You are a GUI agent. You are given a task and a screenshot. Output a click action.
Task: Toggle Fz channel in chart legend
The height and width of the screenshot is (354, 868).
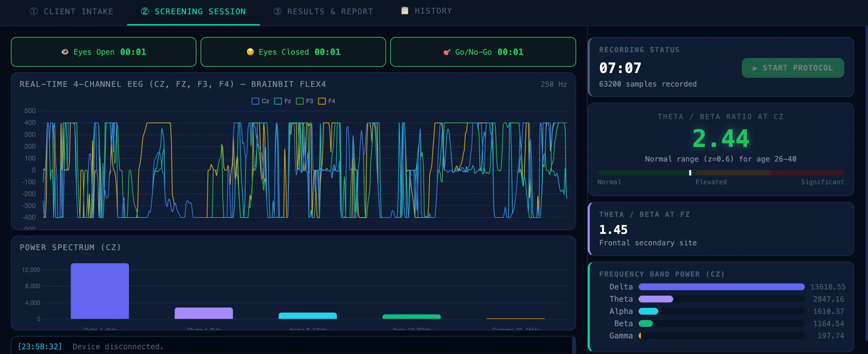tap(283, 101)
